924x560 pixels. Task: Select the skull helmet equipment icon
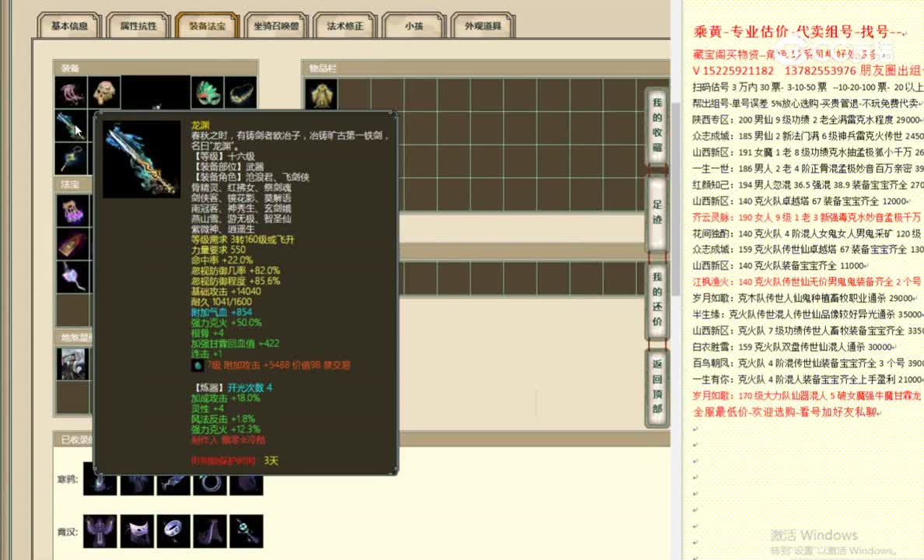click(104, 93)
